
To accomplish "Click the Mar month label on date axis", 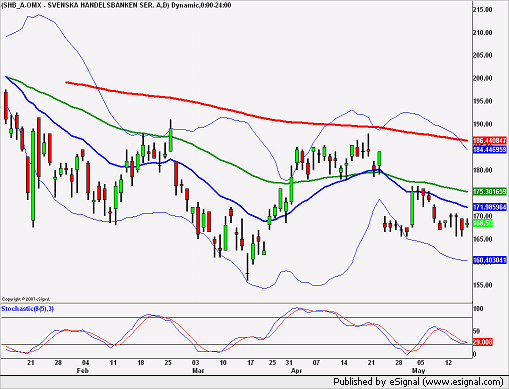I will (x=198, y=371).
